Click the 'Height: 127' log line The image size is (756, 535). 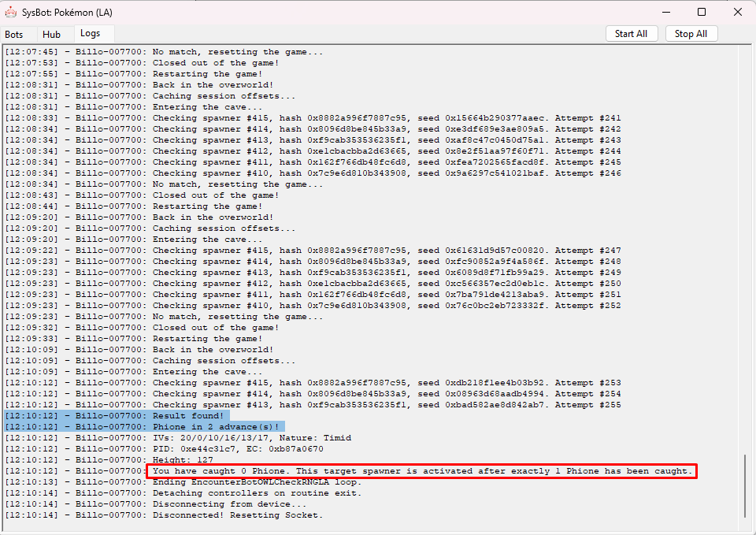click(x=109, y=460)
